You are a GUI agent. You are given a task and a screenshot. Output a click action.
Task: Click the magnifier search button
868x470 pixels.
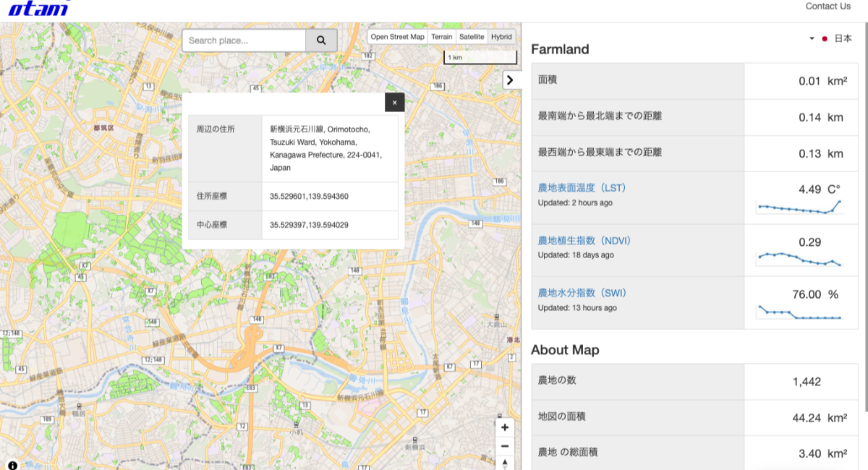[x=321, y=40]
